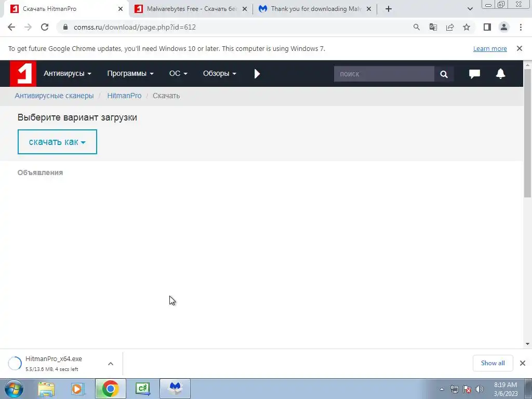Close the Malwarebytes Free tab
532x399 pixels.
[245, 9]
